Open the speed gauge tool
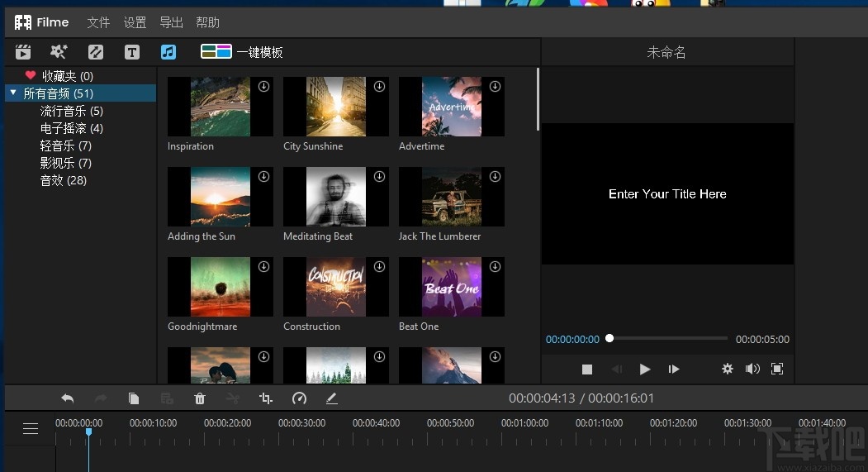Image resolution: width=868 pixels, height=472 pixels. click(299, 398)
